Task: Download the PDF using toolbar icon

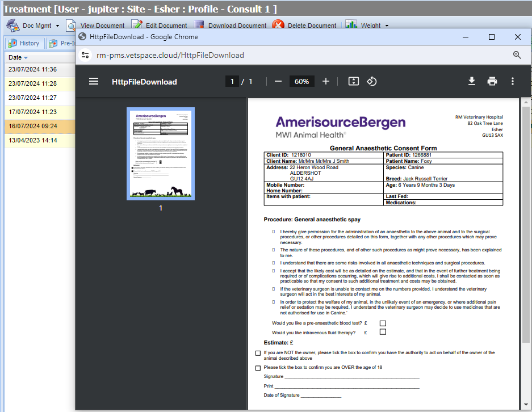Action: click(x=472, y=81)
